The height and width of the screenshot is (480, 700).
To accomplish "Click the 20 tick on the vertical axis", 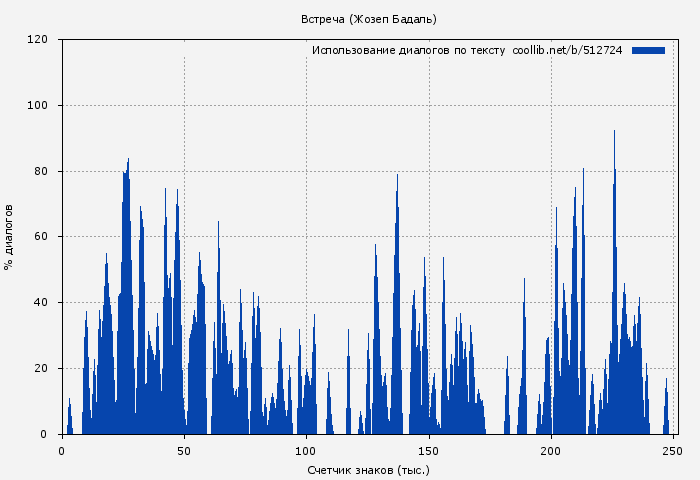I will 41,368.
